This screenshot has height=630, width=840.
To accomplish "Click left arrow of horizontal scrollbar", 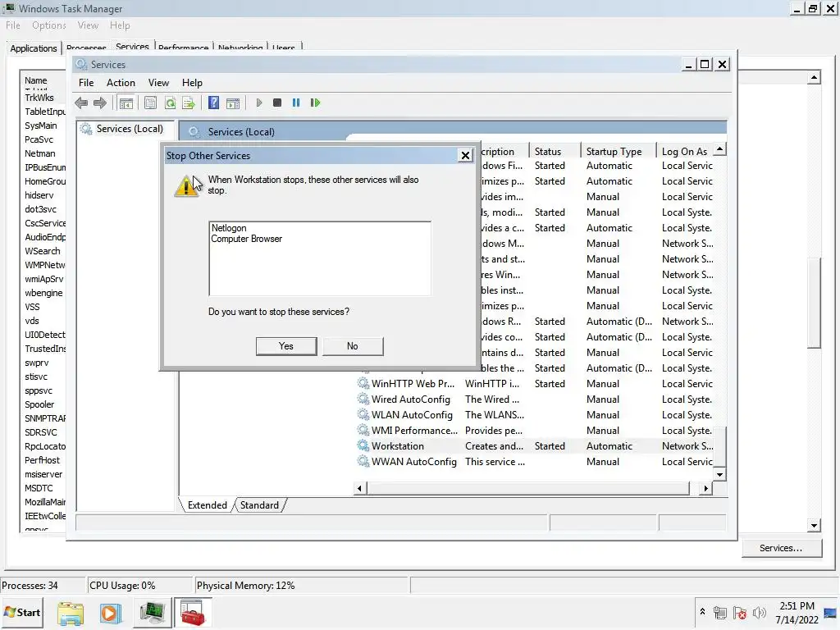I will [x=359, y=488].
